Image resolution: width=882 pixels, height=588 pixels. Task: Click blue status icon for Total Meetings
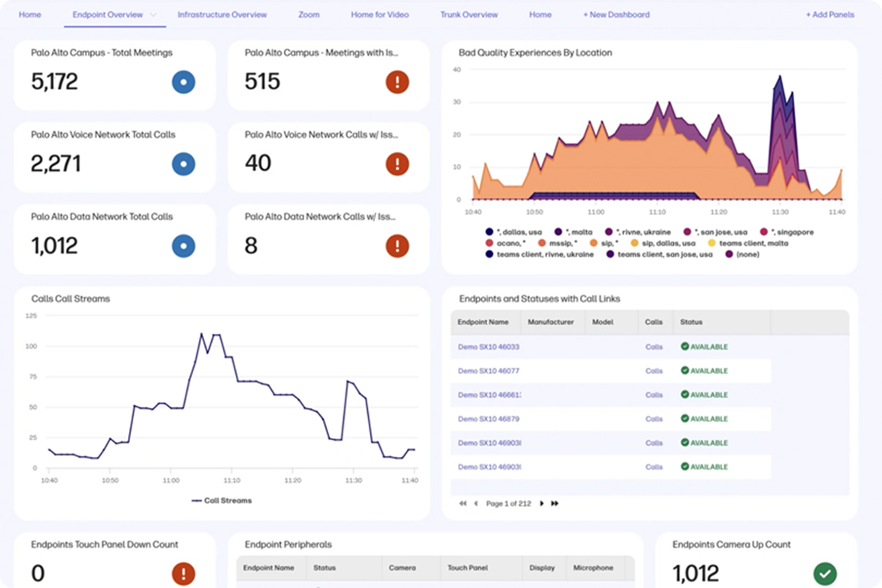click(183, 82)
